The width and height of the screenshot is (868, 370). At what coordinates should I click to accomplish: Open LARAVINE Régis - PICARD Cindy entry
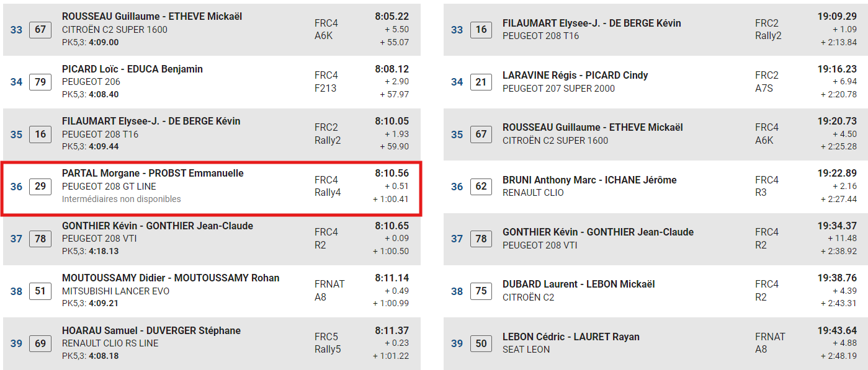click(x=575, y=75)
